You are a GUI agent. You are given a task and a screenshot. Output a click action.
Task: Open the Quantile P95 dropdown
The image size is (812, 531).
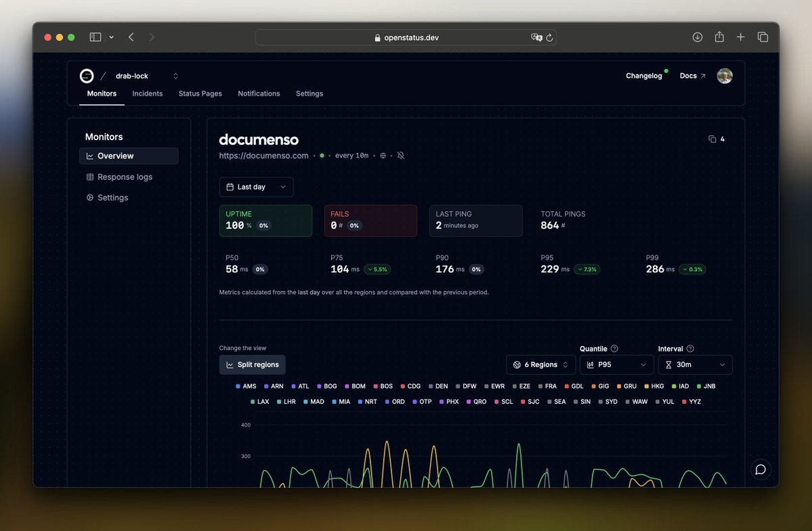[x=616, y=364]
